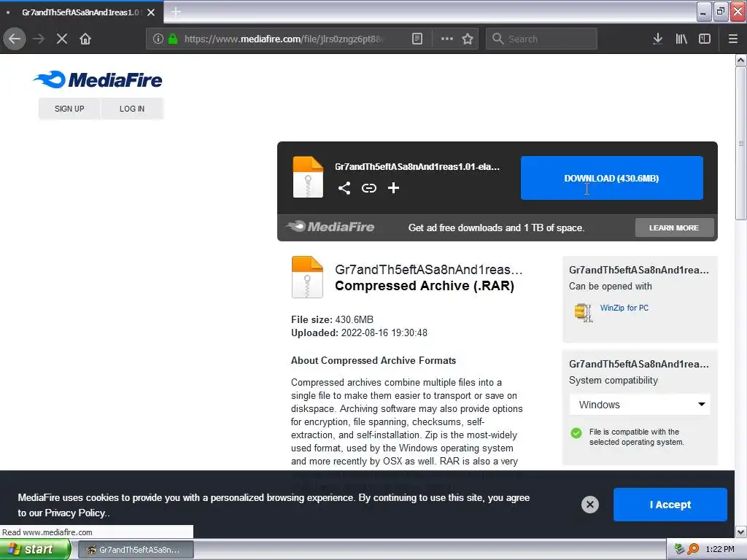Close the Gr7andTh5eftASa8n browser tab
Screen dimensions: 747x560
click(x=151, y=12)
